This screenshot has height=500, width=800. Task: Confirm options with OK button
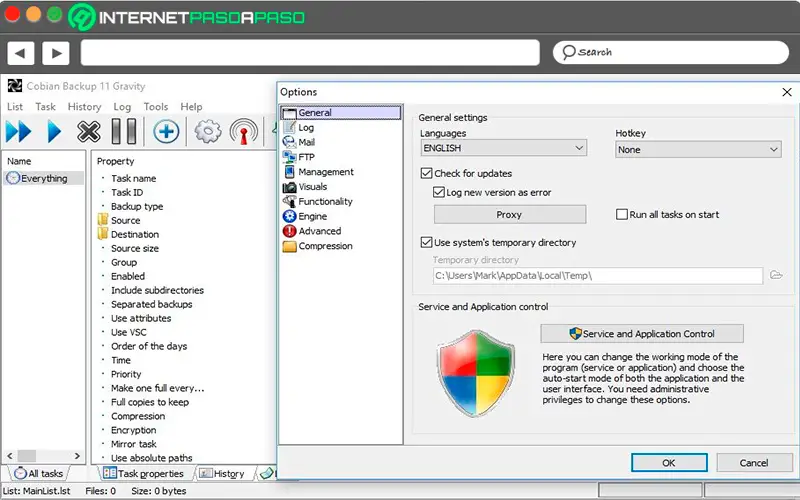[669, 463]
